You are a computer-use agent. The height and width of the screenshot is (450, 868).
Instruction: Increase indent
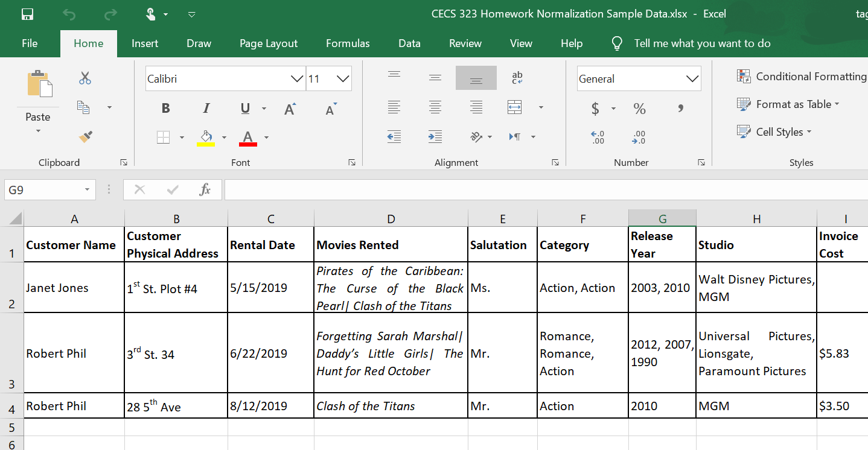[435, 137]
